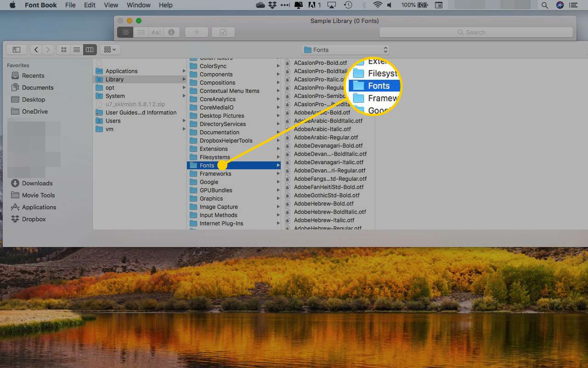
Task: Open the group-by arrangement dropdown
Action: [x=110, y=50]
